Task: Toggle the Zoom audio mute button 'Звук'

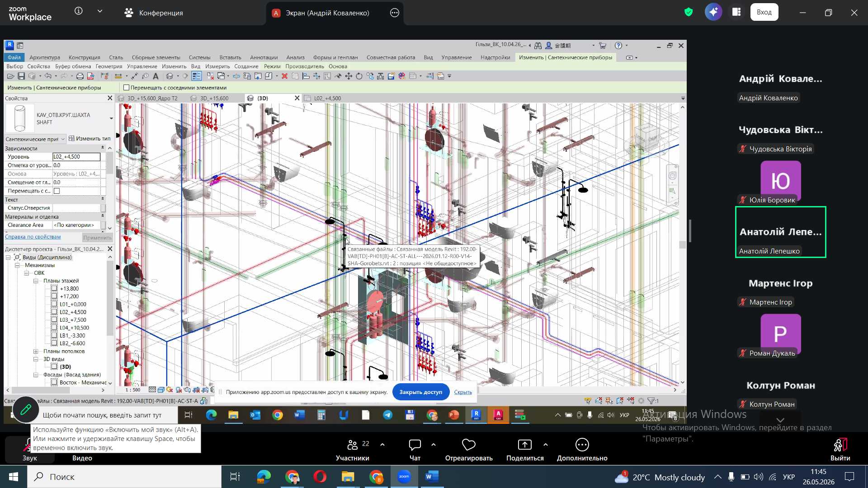Action: point(29,450)
